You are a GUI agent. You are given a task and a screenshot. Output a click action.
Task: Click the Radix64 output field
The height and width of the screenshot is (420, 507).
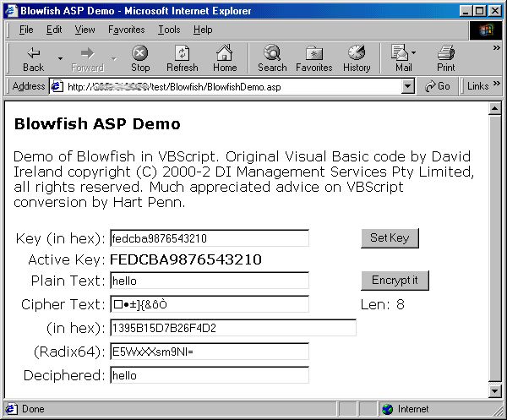click(210, 352)
